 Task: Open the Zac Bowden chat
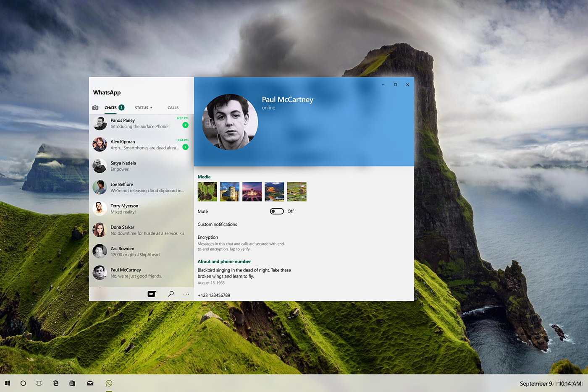click(x=142, y=252)
